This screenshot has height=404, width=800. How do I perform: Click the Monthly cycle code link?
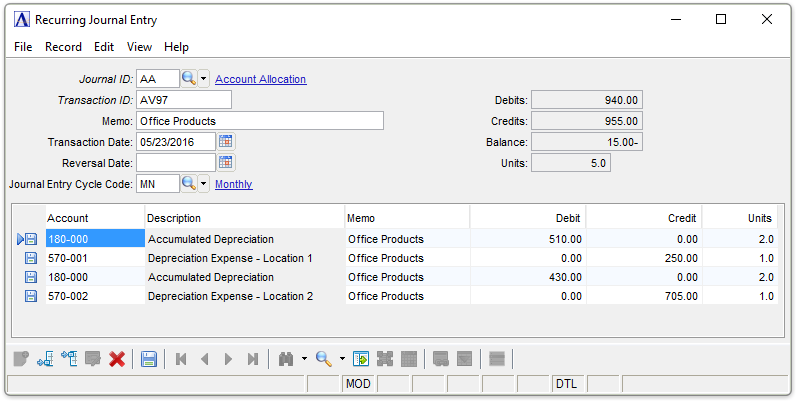tap(233, 184)
